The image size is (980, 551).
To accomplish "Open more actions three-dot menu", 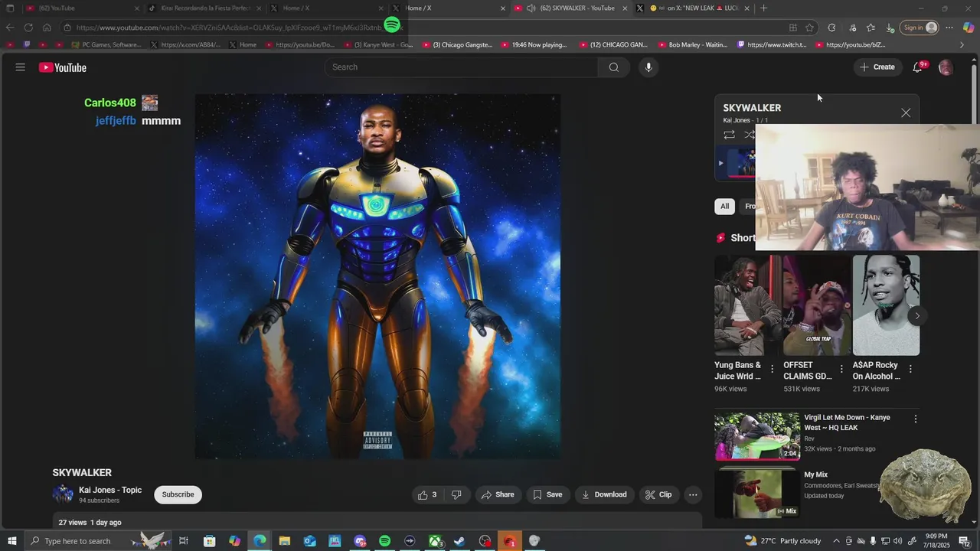I will point(693,494).
